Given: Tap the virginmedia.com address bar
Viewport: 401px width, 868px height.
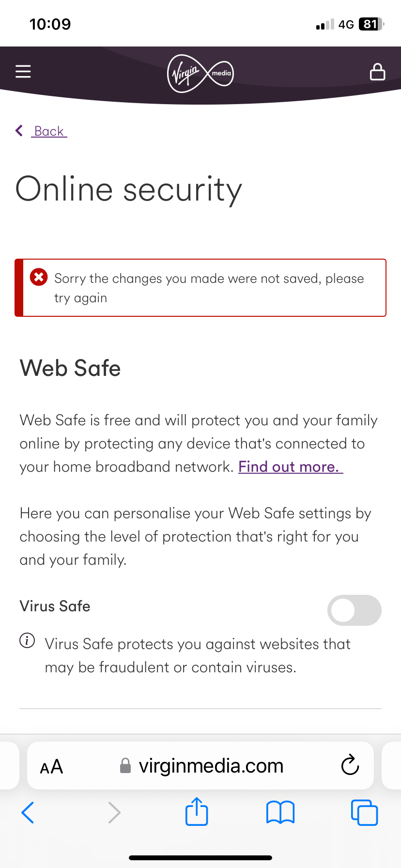Looking at the screenshot, I should click(x=200, y=766).
